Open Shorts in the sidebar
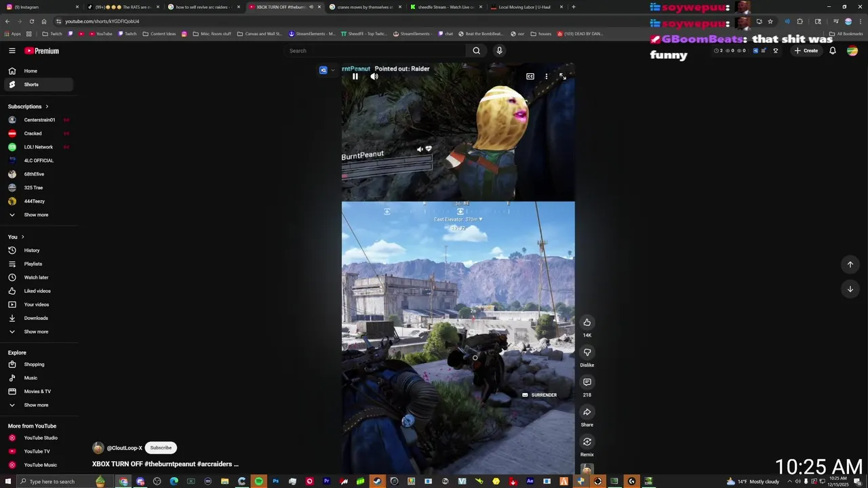 click(x=39, y=85)
